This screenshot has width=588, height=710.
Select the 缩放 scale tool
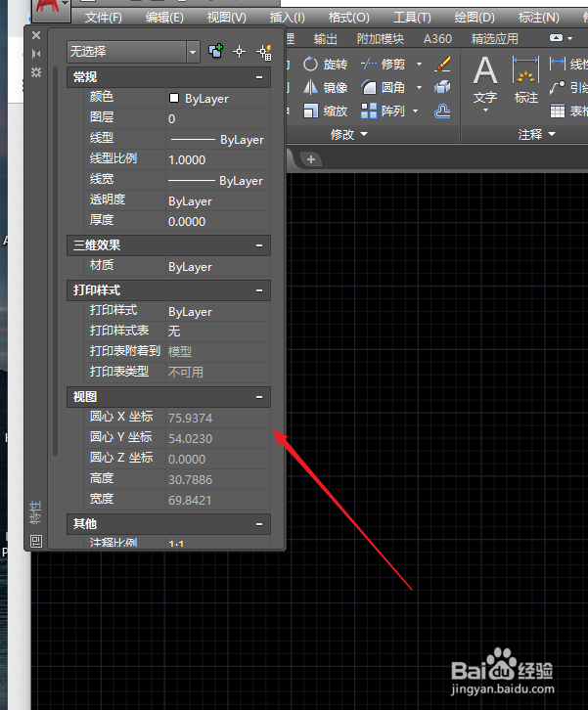(x=325, y=111)
